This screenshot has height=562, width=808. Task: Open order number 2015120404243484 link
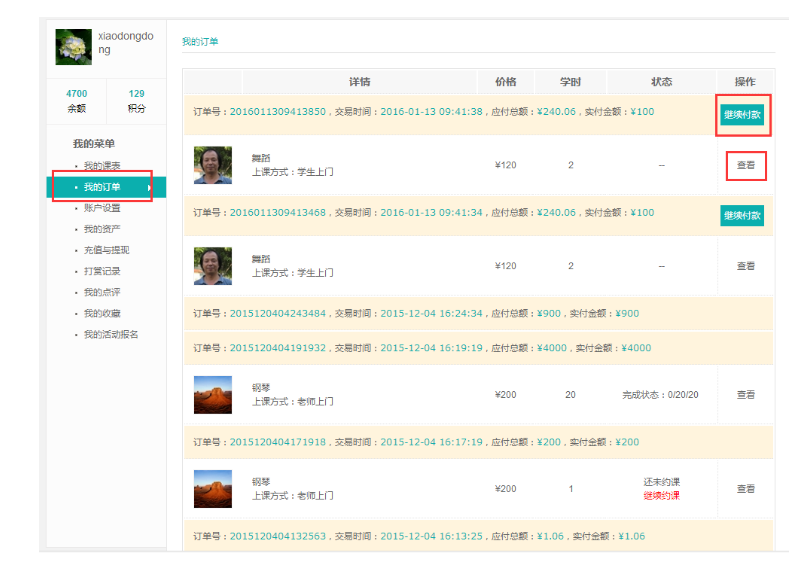click(278, 314)
